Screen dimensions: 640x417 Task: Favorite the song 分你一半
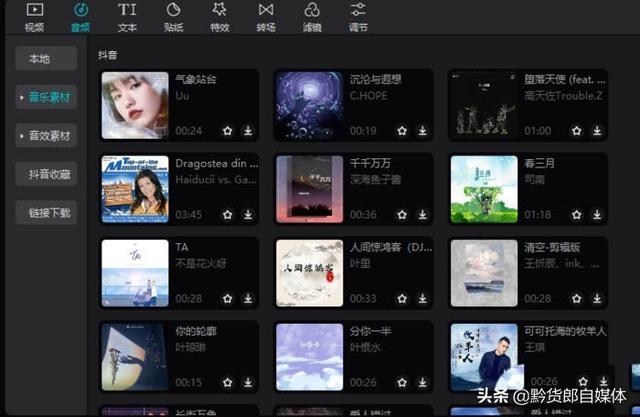point(402,382)
